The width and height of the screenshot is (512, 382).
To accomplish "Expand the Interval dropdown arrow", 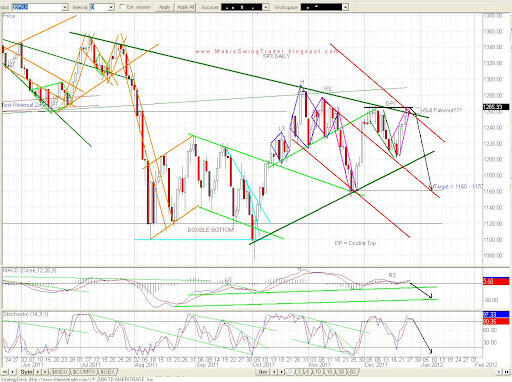I will [x=111, y=7].
